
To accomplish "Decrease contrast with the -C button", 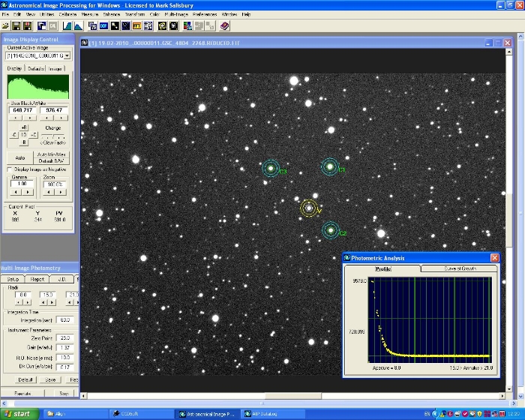I will click(13, 135).
